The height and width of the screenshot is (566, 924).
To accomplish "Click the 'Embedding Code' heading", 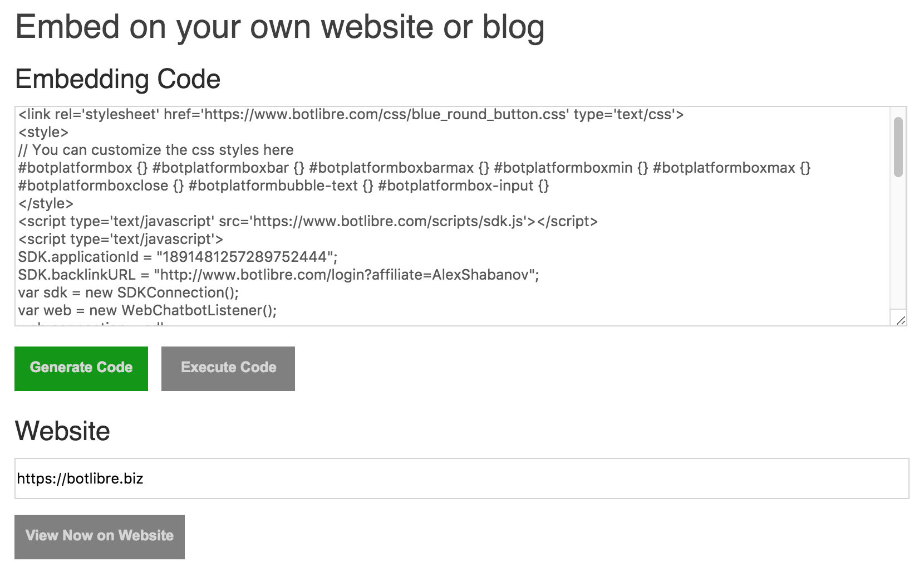I will point(118,79).
